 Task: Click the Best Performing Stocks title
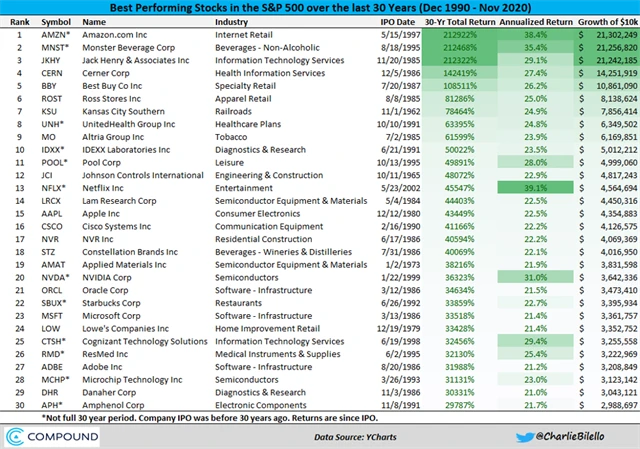pyautogui.click(x=320, y=8)
